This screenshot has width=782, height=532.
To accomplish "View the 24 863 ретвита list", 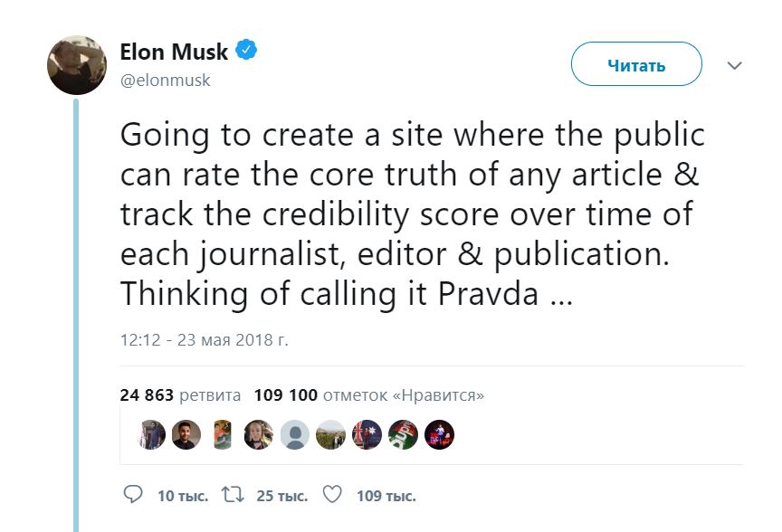I will (180, 395).
